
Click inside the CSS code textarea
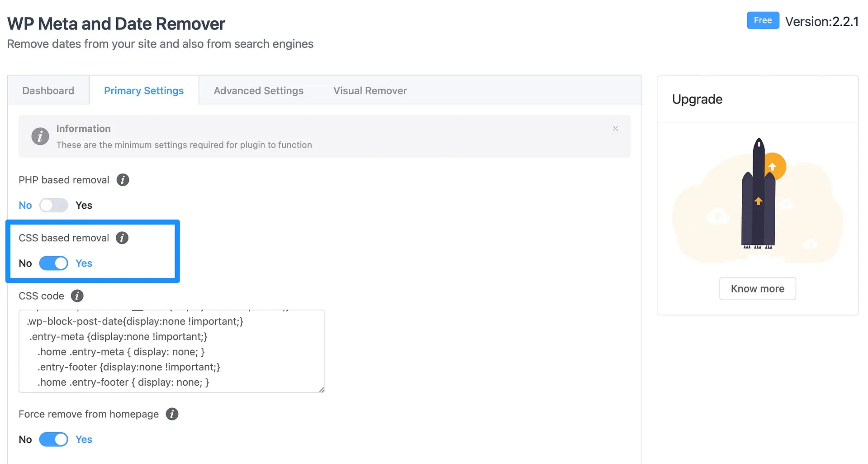tap(171, 351)
